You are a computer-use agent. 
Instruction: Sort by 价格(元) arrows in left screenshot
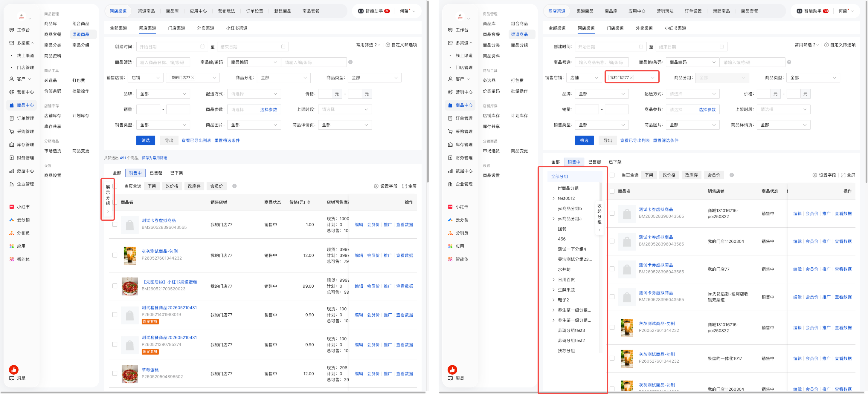309,203
